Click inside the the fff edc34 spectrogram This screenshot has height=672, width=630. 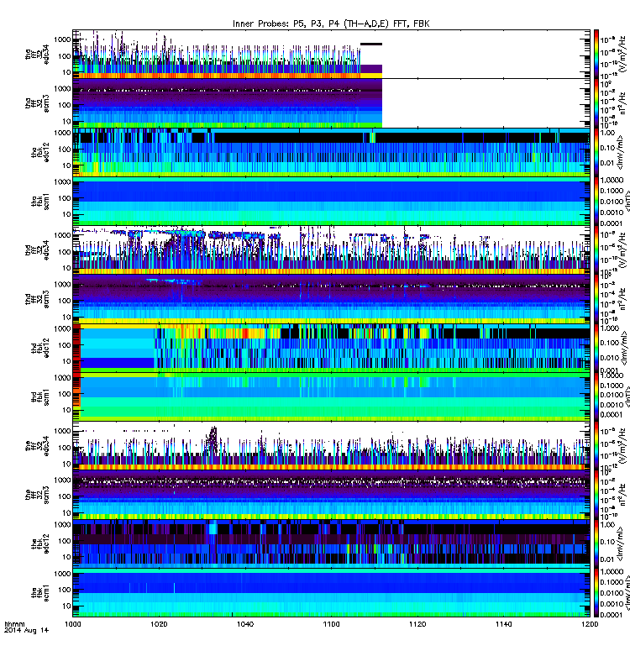(331, 446)
